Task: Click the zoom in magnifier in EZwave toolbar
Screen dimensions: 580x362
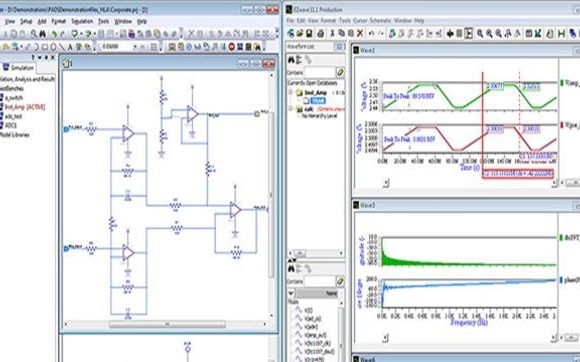Action: point(480,34)
